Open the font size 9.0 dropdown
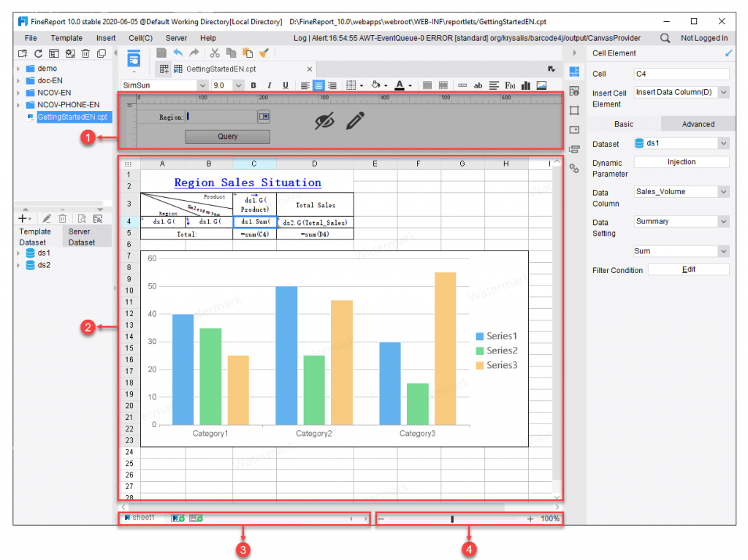 [239, 85]
